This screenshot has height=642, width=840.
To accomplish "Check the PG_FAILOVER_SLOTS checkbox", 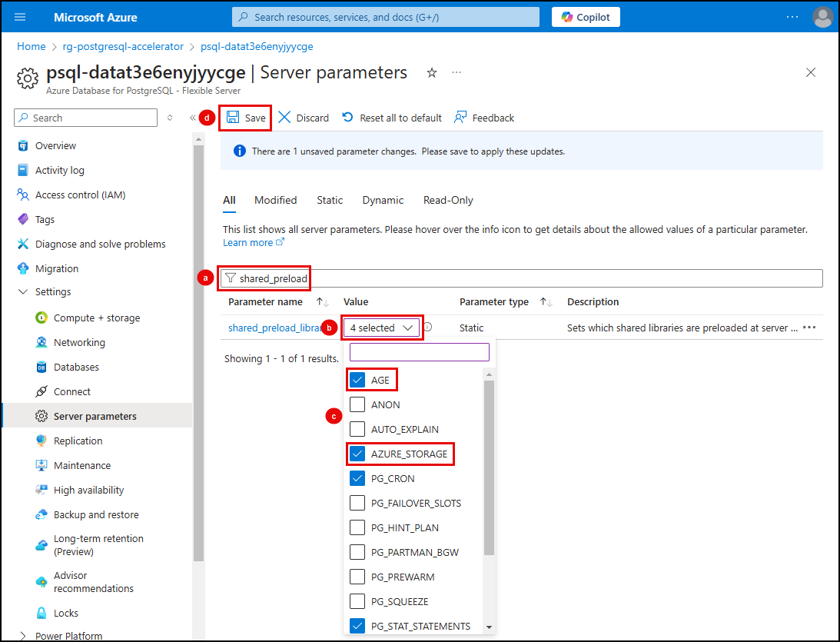I will 357,503.
